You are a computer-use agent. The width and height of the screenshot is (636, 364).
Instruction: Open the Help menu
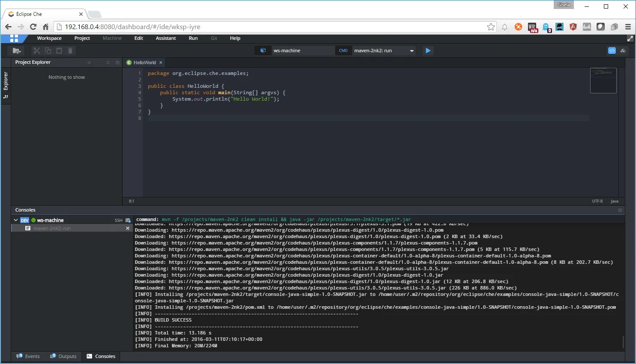(x=235, y=38)
